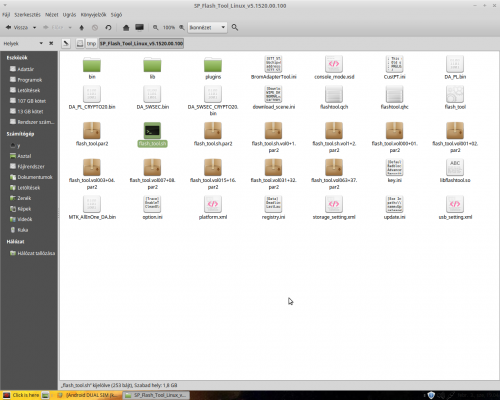The image size is (500, 400).
Task: Open the Fájl menu
Action: (x=6, y=15)
